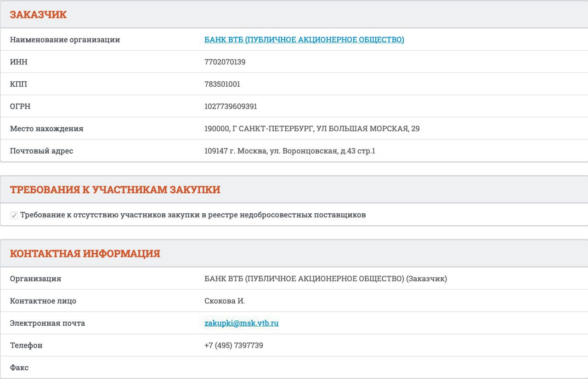This screenshot has height=379, width=588.
Task: Select the phone number +7 (495) 7397739
Action: (x=234, y=346)
